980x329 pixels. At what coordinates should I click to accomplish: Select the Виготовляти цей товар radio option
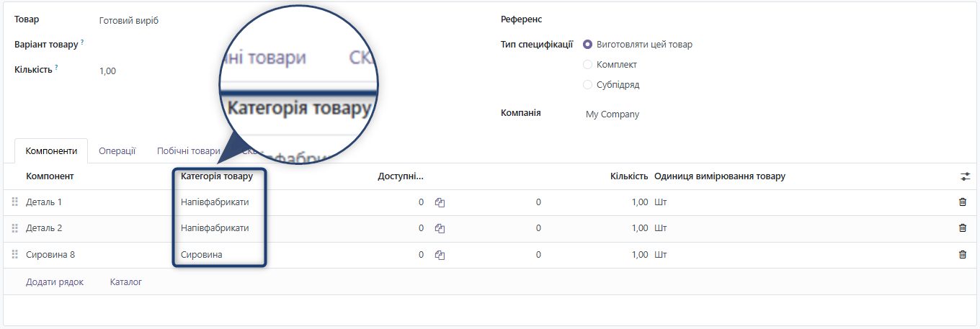point(587,44)
